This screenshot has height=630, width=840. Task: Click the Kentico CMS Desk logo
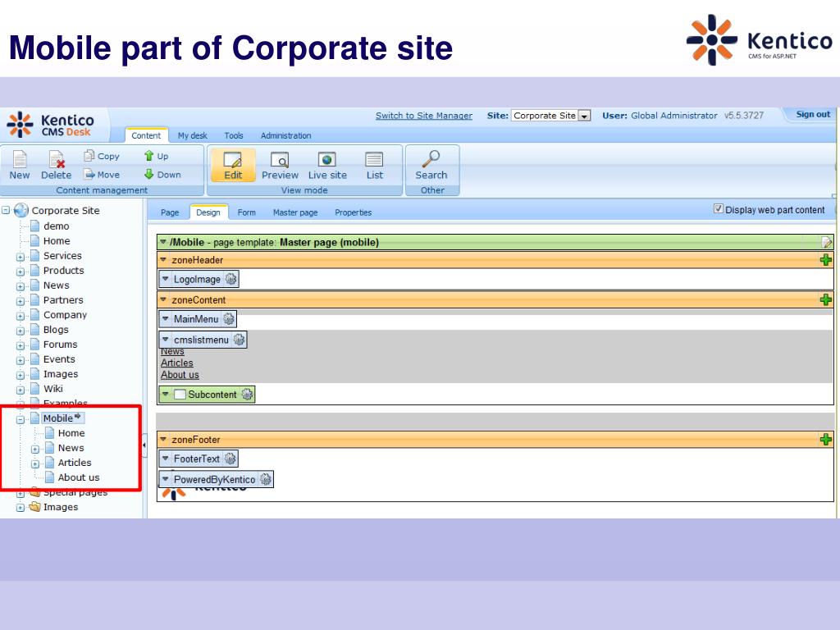point(51,125)
